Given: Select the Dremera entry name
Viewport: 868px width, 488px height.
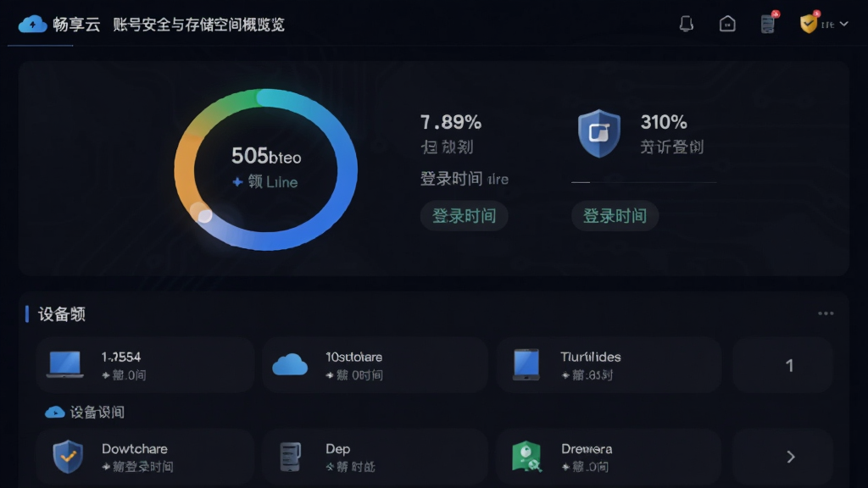Looking at the screenshot, I should (x=587, y=449).
